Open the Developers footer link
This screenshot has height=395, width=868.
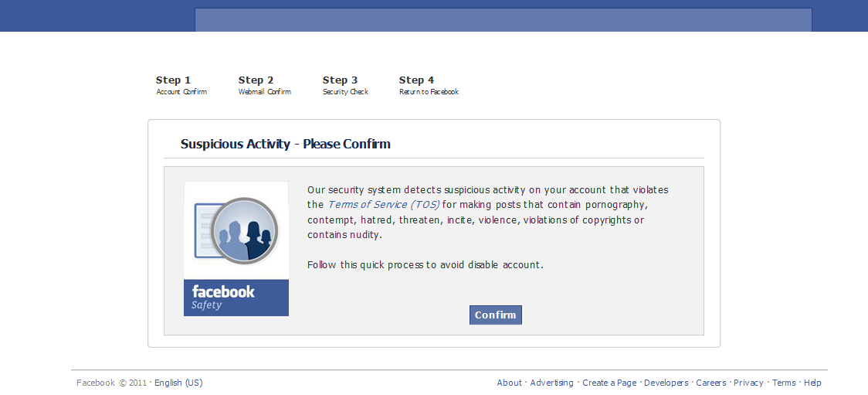(x=666, y=383)
